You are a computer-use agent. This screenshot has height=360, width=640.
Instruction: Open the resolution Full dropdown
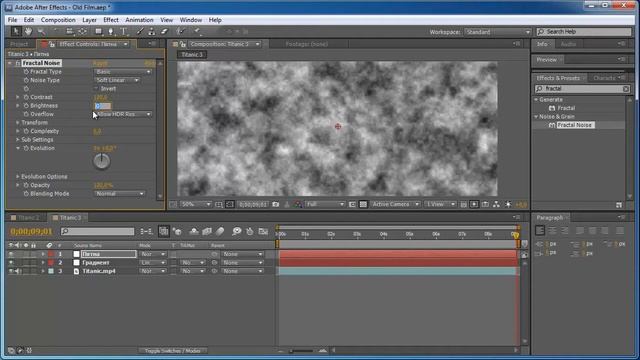pyautogui.click(x=325, y=204)
